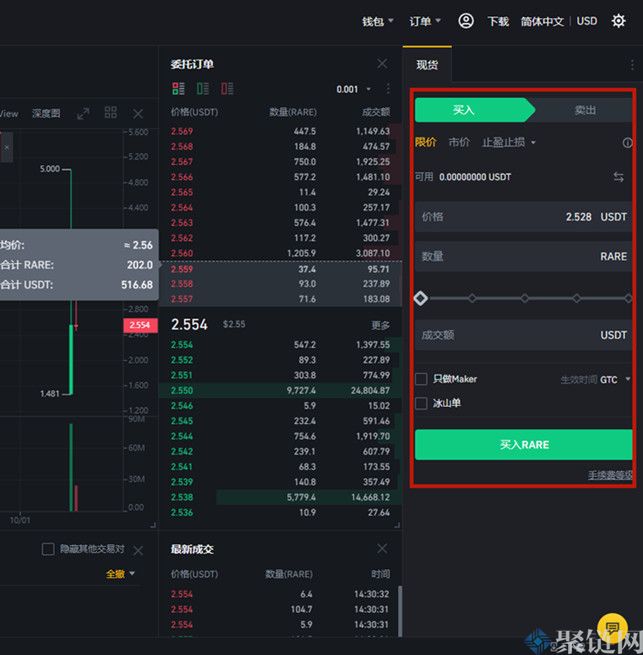Switch to the depth chart tab

point(46,113)
